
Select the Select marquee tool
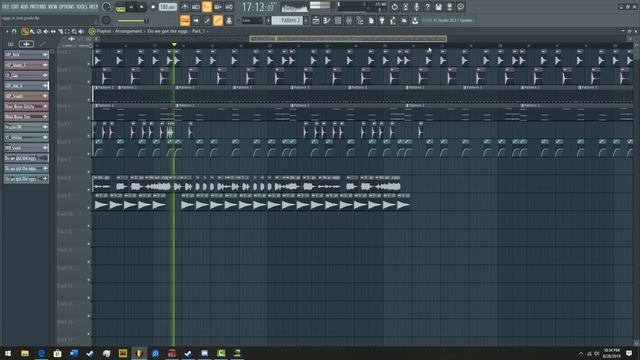[x=67, y=31]
